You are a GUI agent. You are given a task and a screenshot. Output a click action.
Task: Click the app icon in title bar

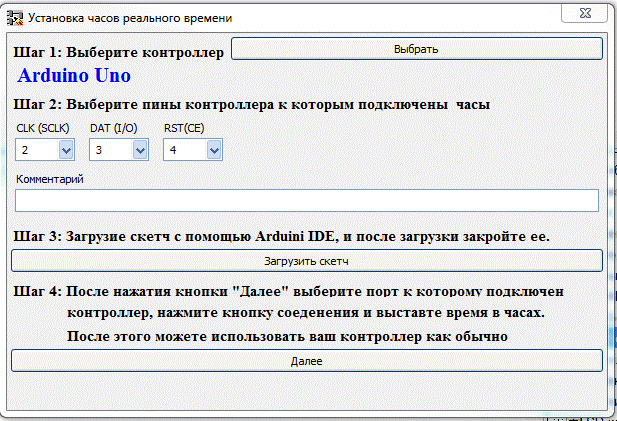15,18
